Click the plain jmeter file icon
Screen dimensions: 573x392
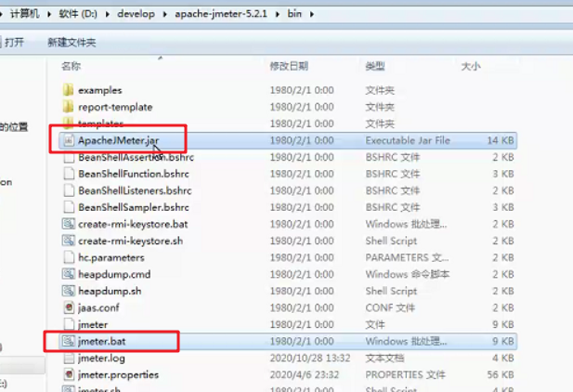tap(69, 324)
